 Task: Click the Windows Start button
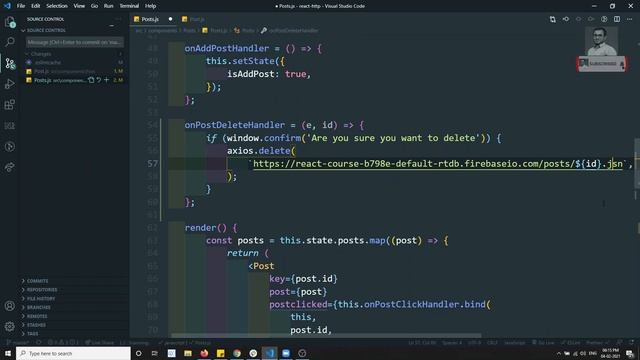coord(8,353)
